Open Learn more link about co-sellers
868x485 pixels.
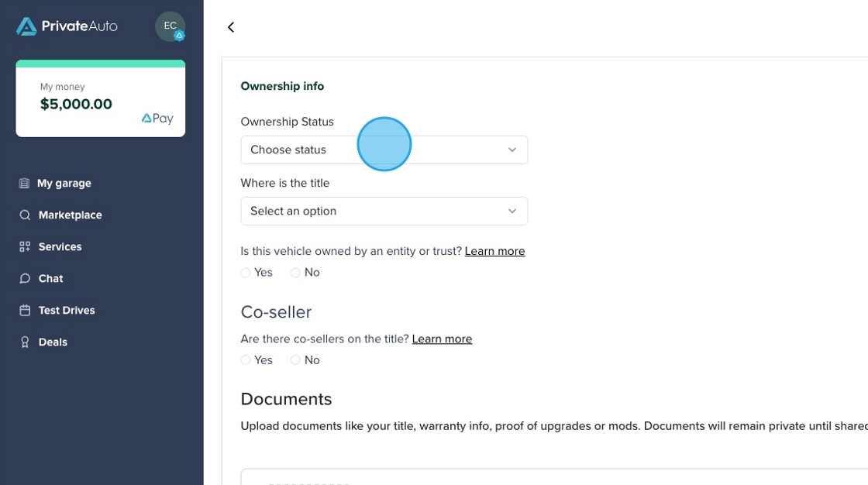pos(442,339)
